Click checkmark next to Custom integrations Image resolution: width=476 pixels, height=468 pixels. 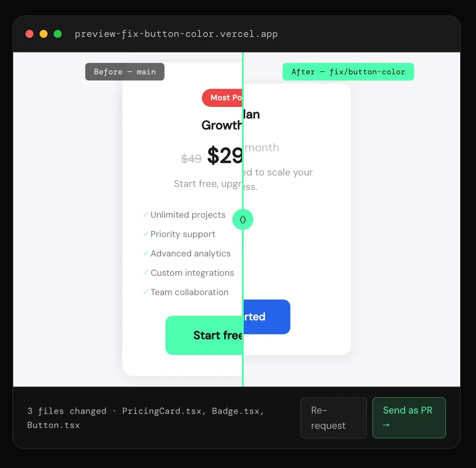(146, 272)
